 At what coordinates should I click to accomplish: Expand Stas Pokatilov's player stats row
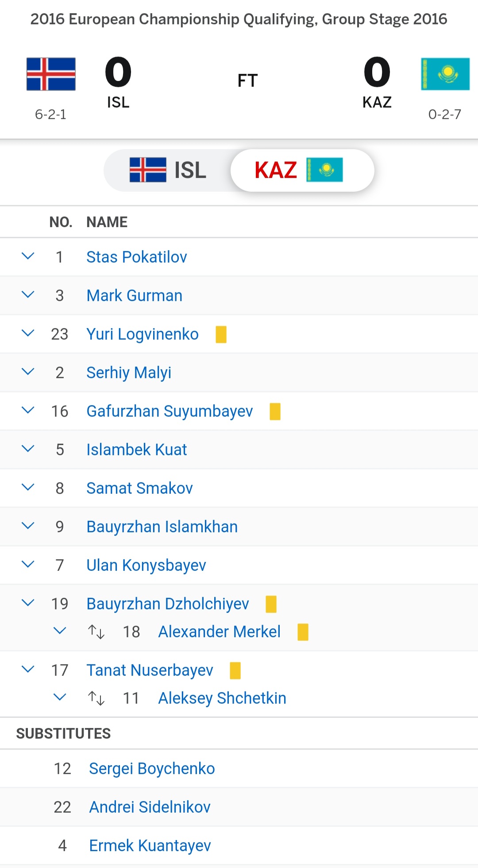click(x=28, y=256)
